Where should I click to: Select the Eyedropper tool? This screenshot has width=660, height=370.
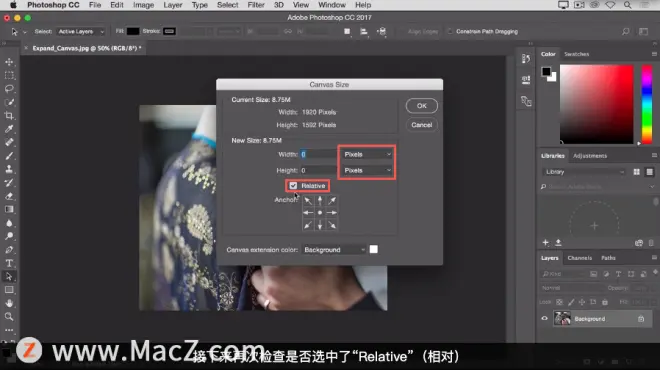(9, 129)
